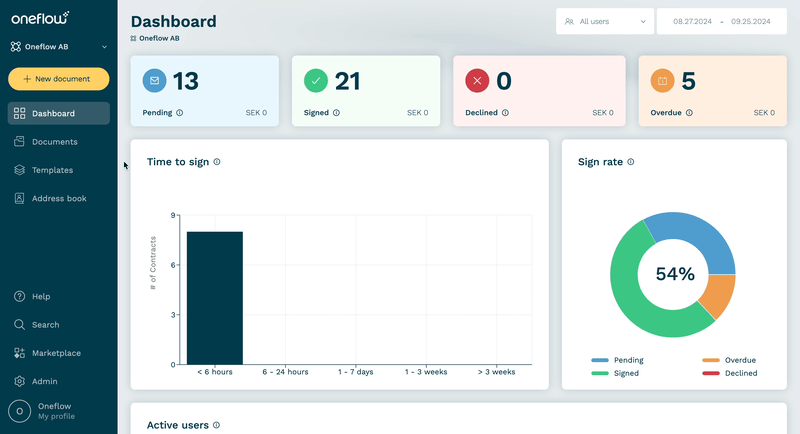Click the New document button
Screen dimensions: 800x434
(x=59, y=79)
